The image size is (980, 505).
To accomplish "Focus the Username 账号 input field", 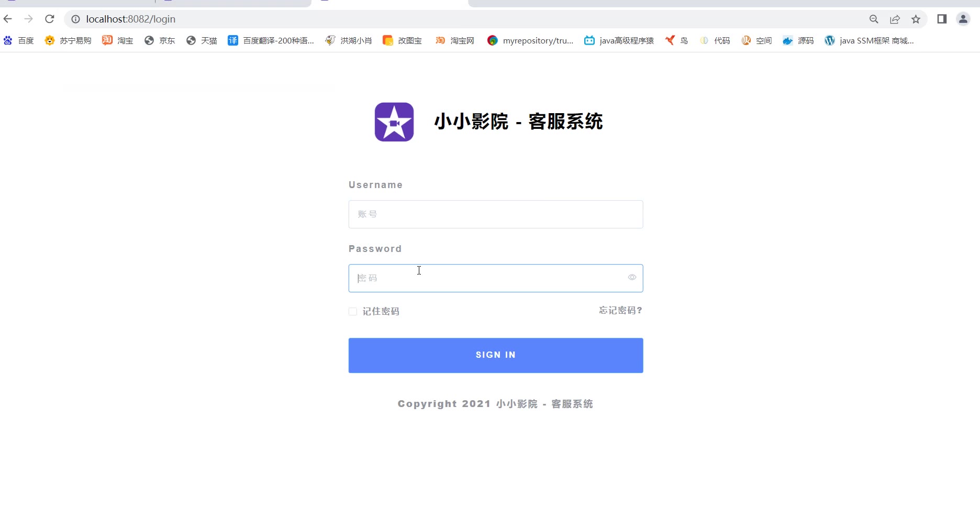I will click(x=496, y=214).
